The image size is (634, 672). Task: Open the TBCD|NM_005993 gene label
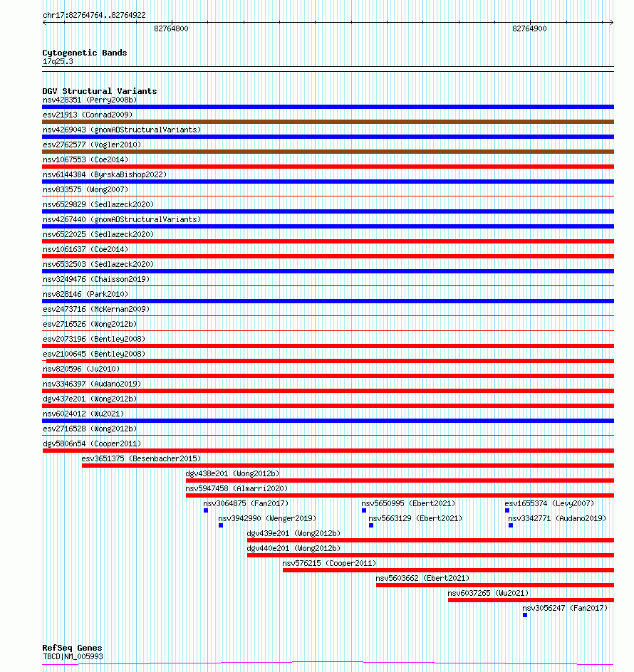tap(73, 656)
